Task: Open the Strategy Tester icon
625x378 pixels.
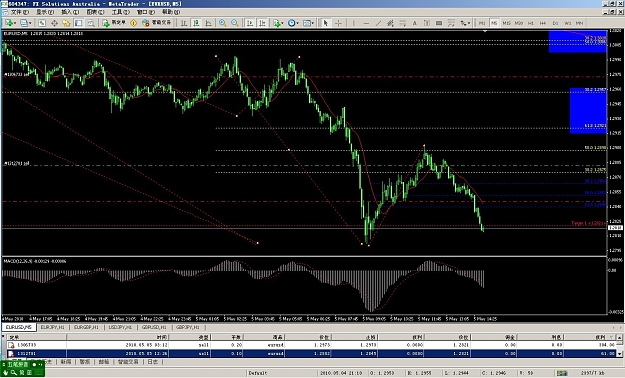Action: [91, 23]
